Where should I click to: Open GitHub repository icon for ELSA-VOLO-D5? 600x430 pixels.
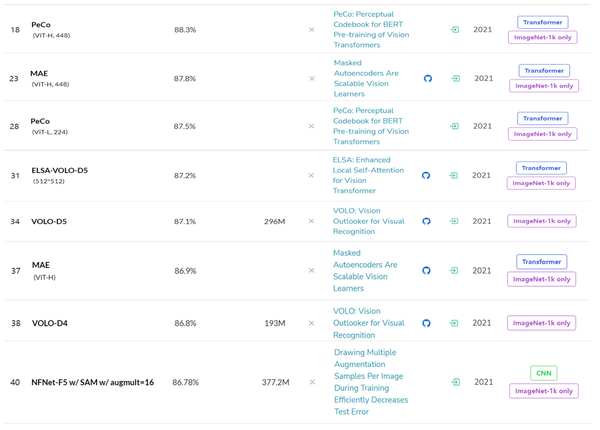(x=426, y=175)
